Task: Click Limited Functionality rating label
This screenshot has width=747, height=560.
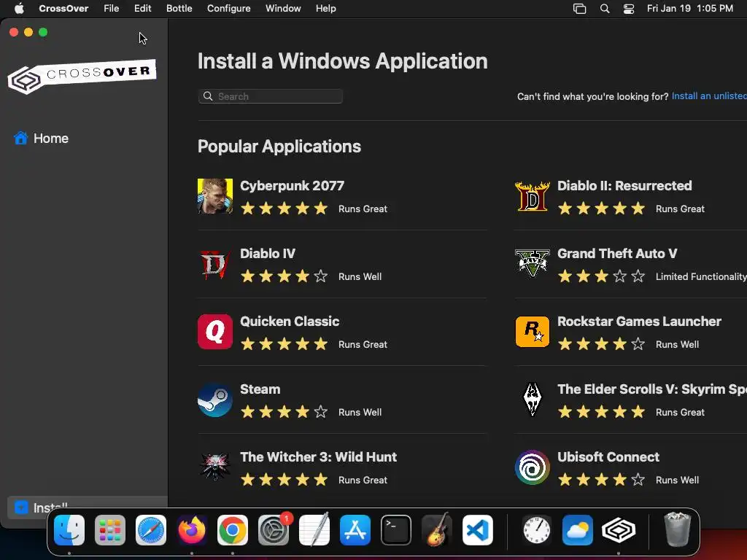Action: tap(701, 276)
